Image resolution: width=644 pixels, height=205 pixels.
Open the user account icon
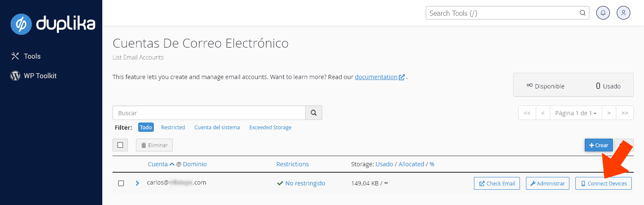coord(623,13)
